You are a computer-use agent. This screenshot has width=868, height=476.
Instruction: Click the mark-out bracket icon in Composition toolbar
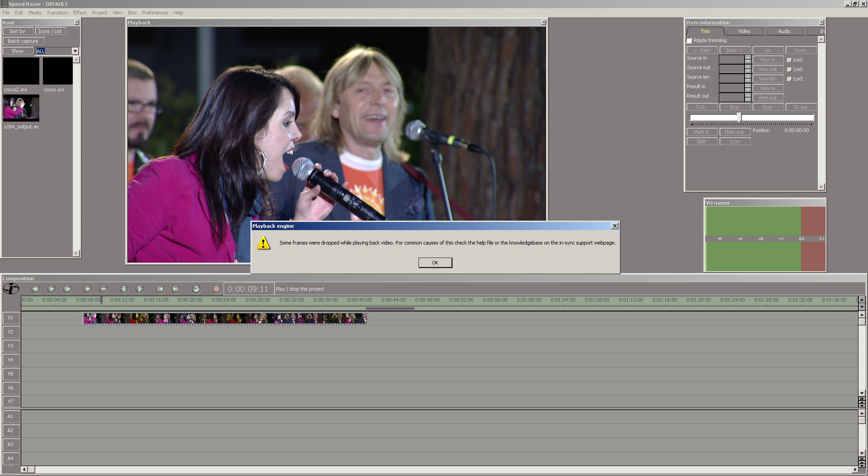tap(140, 289)
